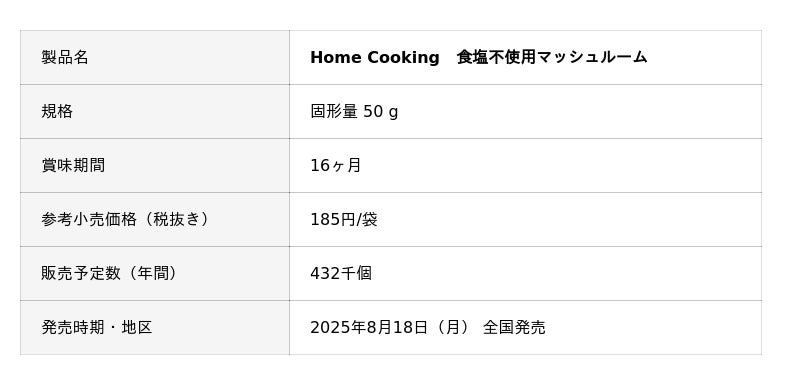Viewport: 800px width, 385px height.
Task: Click the 製品名 label cell
Action: (155, 57)
